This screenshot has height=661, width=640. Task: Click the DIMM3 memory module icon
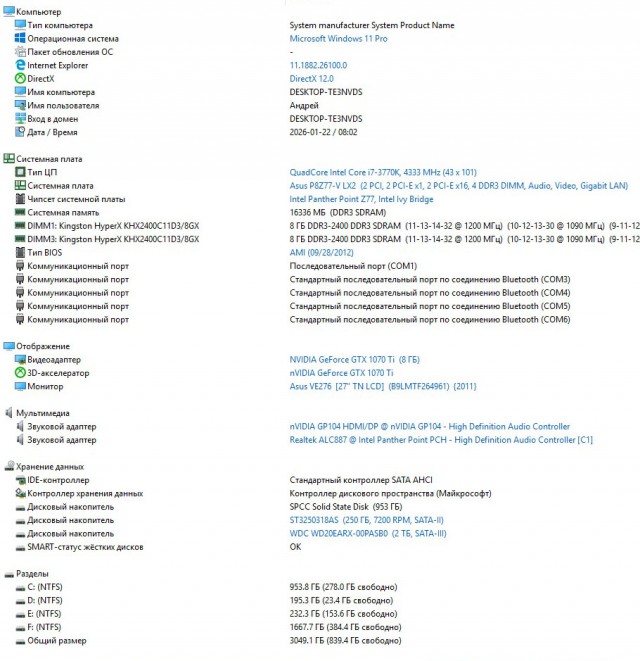[20, 239]
